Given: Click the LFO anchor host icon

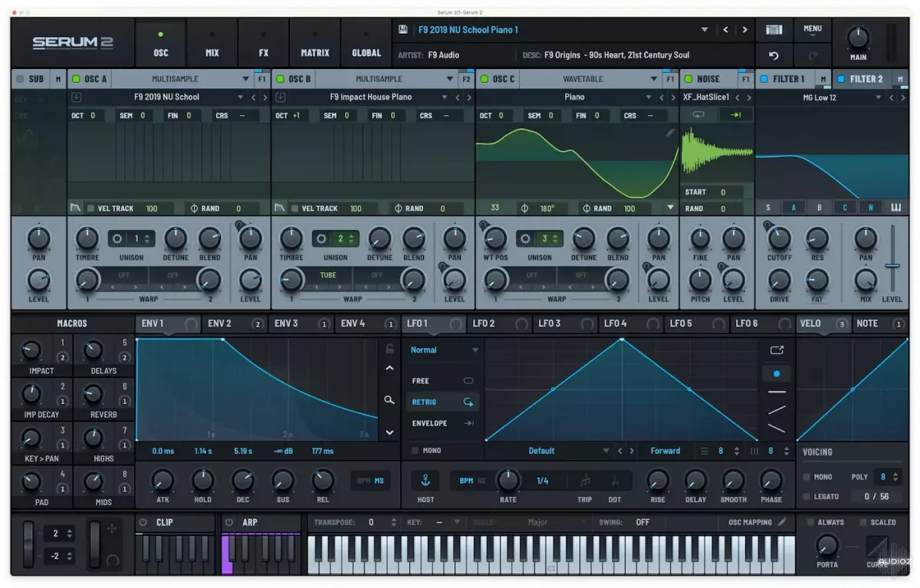Looking at the screenshot, I should tap(426, 481).
